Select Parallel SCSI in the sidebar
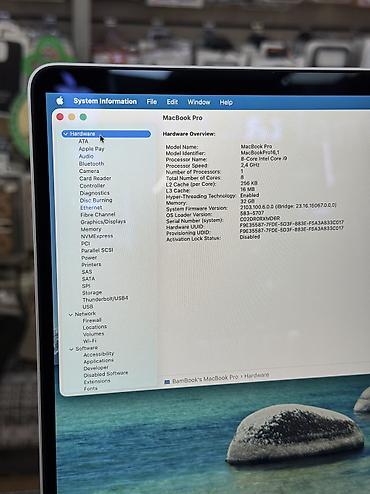Screen dimensions: 370x494 point(97,250)
